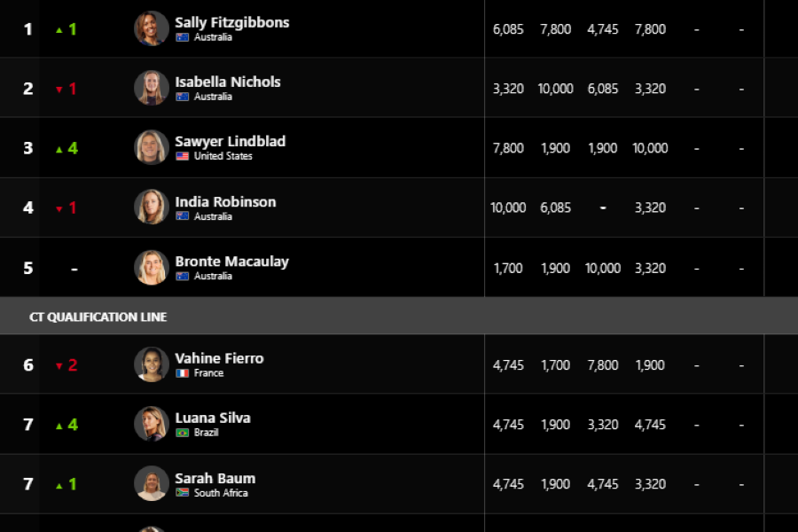Open Bronte Macaulay's profile picture
The height and width of the screenshot is (532, 798).
pyautogui.click(x=151, y=267)
